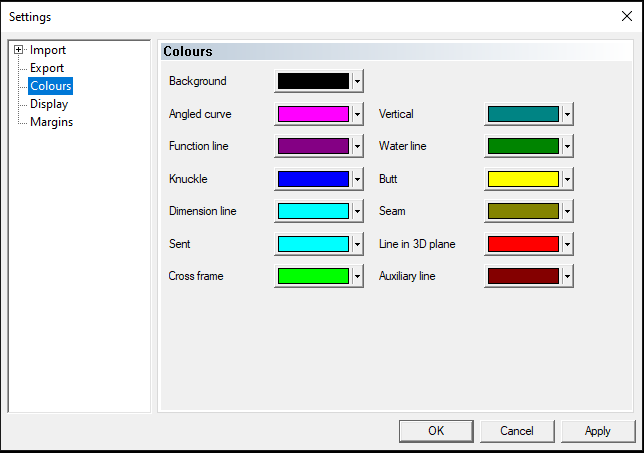The width and height of the screenshot is (644, 453).
Task: Click the blue Knuckle colour swatch
Action: click(x=313, y=179)
